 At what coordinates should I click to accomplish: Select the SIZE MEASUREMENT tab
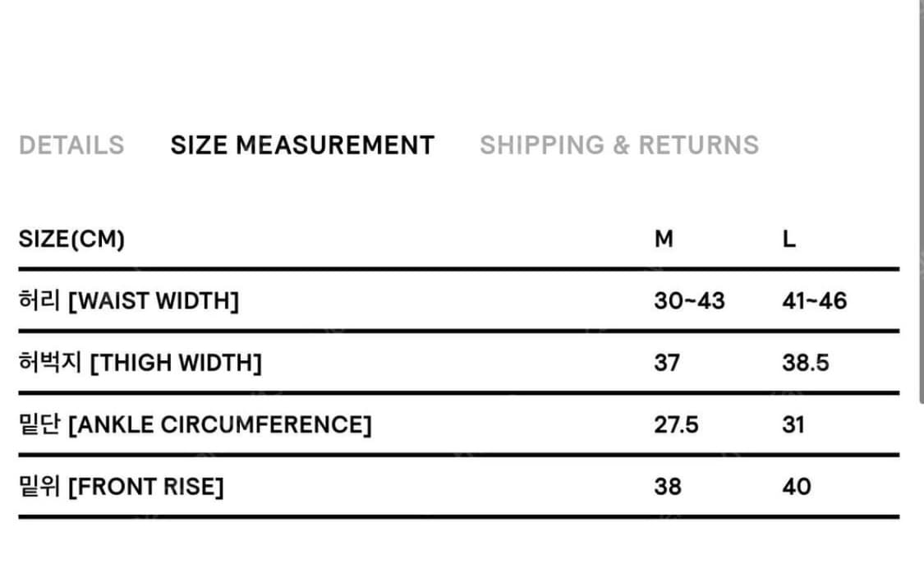[x=302, y=145]
